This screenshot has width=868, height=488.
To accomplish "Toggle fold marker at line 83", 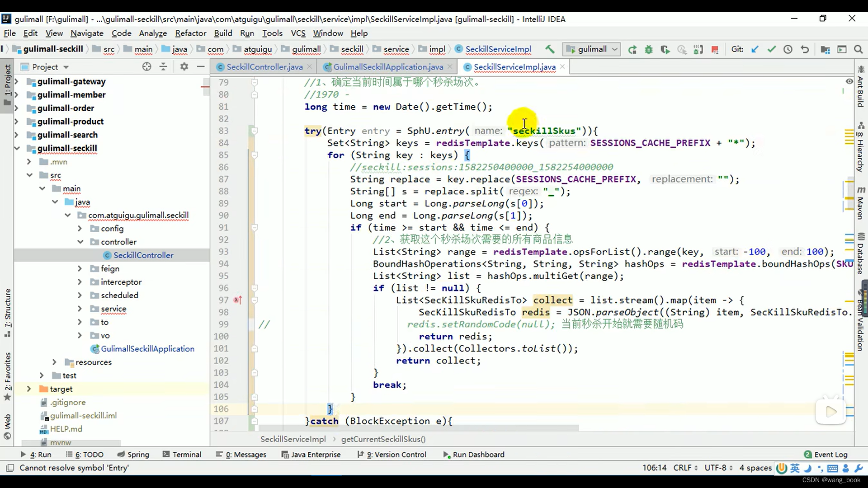I will (255, 131).
